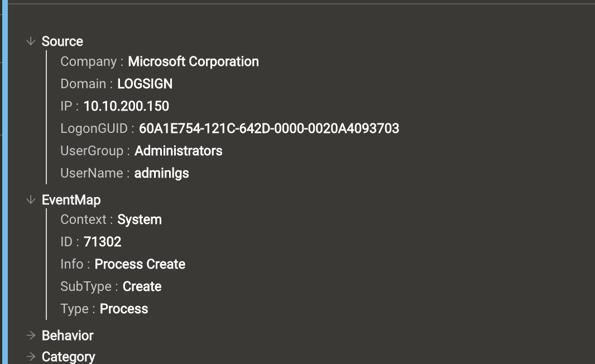Expand the Behavior section arrow

31,335
